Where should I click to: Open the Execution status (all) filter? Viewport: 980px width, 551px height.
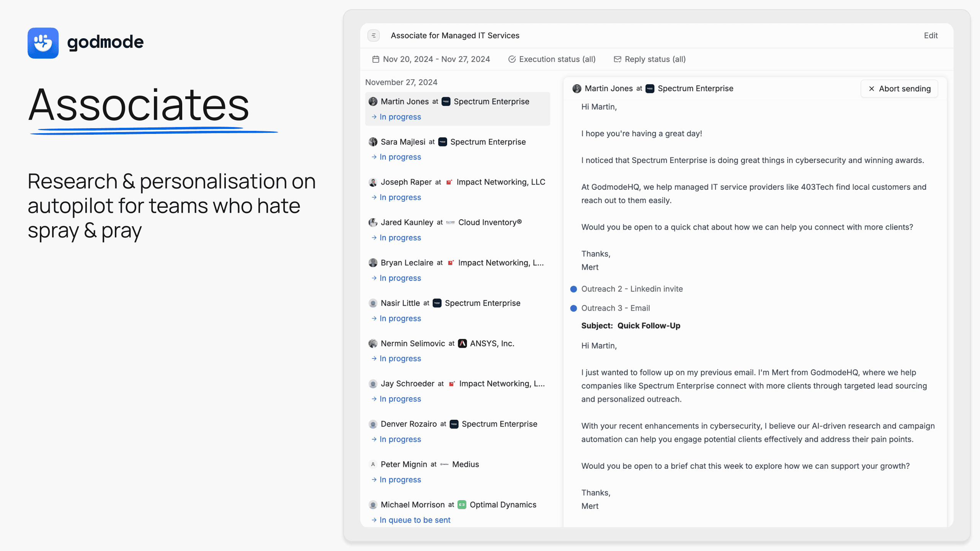point(557,59)
